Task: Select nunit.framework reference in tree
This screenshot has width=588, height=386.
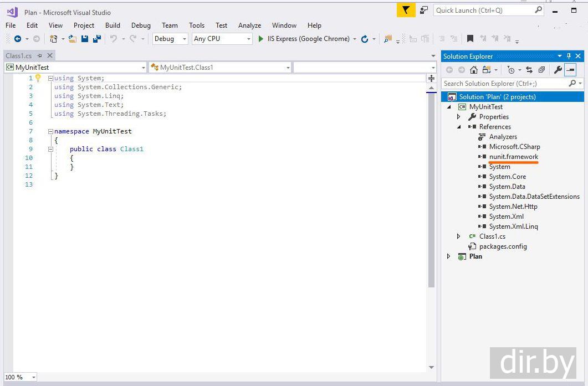Action: (513, 157)
